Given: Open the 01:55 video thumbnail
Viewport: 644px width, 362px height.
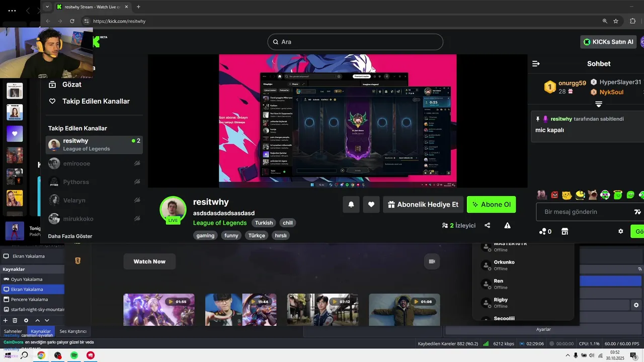Looking at the screenshot, I should 158,309.
